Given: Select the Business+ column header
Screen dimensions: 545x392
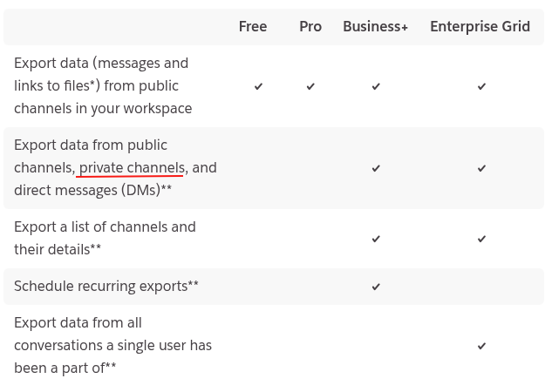Looking at the screenshot, I should (x=375, y=26).
